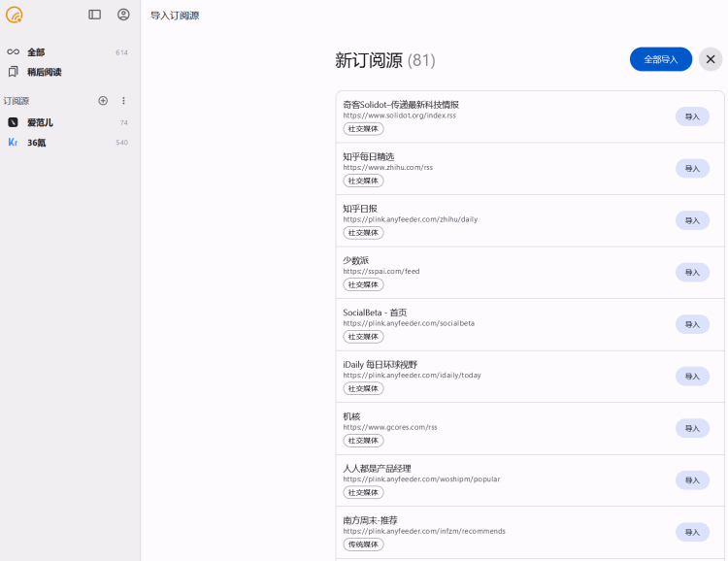Import the SocialBeta - 首页 feed
The image size is (728, 561).
(692, 324)
